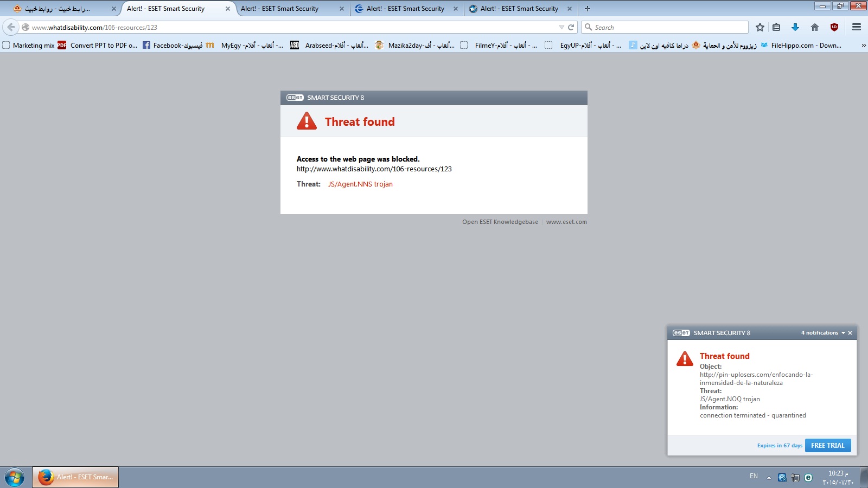Click the search magnifier icon

click(588, 27)
